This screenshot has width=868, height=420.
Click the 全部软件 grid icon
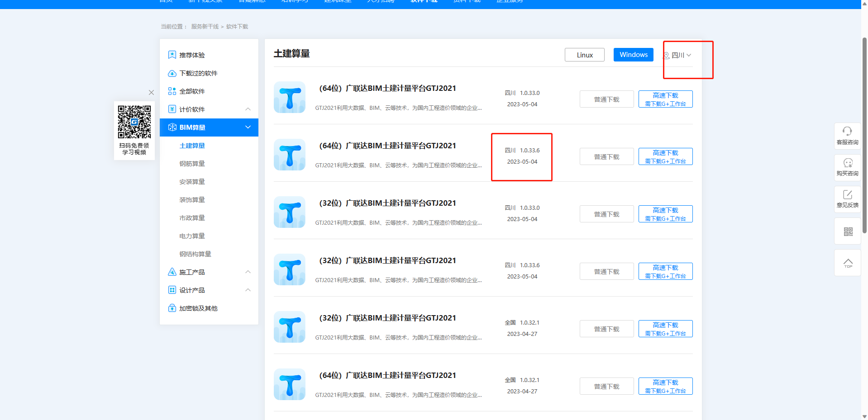[172, 91]
